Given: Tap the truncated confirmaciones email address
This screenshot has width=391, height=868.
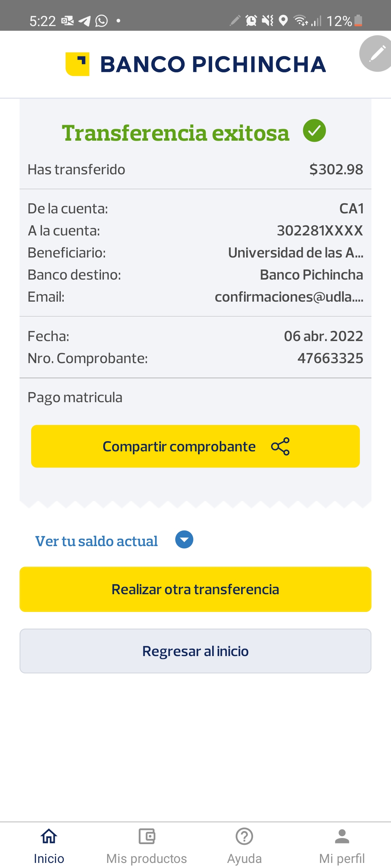Looking at the screenshot, I should (289, 297).
